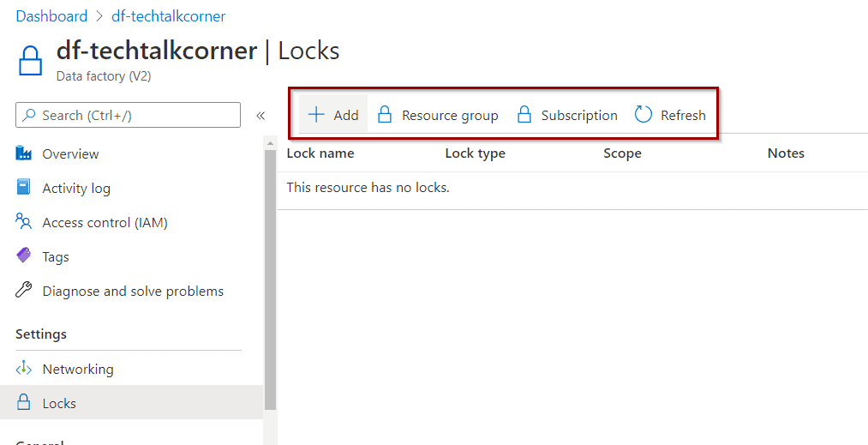Image resolution: width=868 pixels, height=445 pixels.
Task: Click the Overview factory icon
Action: [24, 153]
